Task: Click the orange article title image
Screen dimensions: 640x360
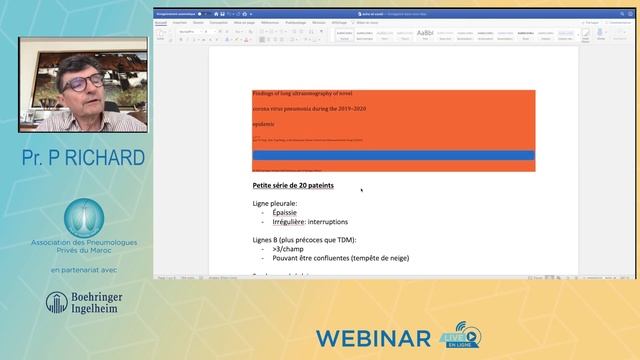Action: [393, 131]
